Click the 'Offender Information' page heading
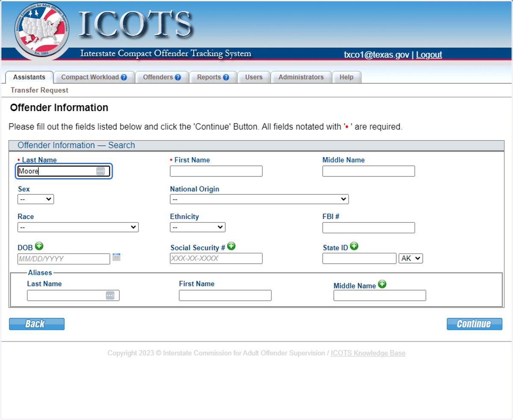Screen dimensions: 513x420 coord(59,108)
